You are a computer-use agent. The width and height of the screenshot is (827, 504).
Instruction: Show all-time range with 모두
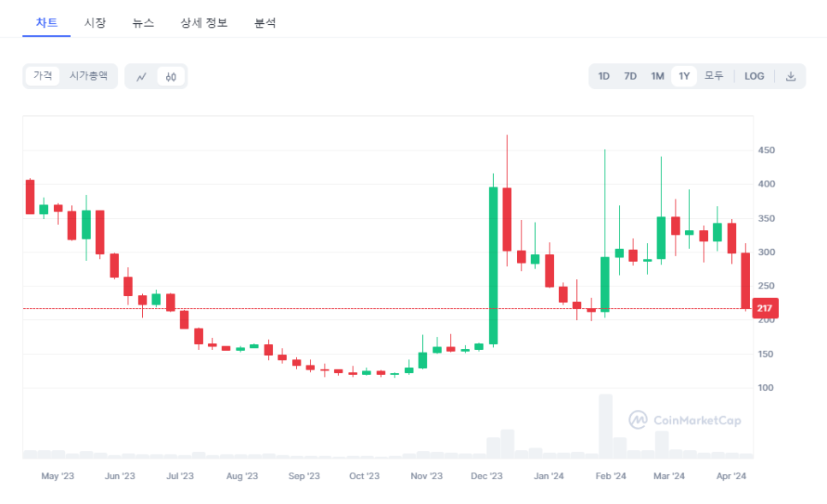pyautogui.click(x=714, y=76)
